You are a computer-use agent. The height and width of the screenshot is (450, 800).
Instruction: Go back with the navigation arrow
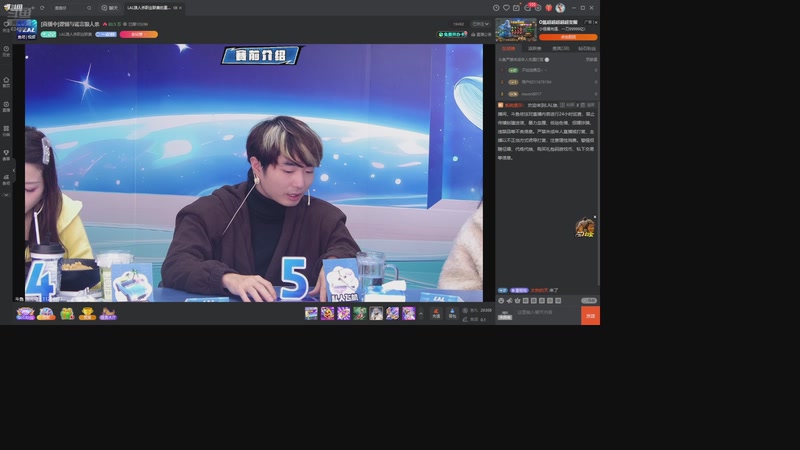pyautogui.click(x=33, y=8)
